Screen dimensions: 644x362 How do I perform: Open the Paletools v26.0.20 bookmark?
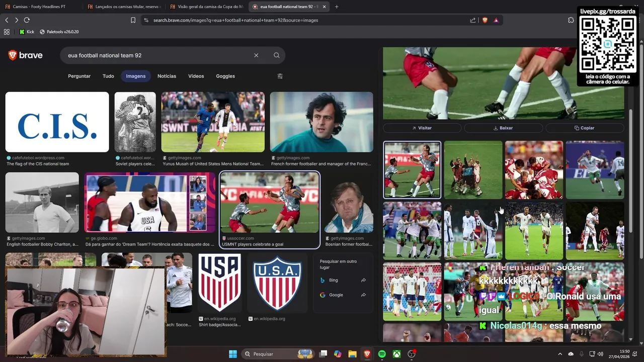(59, 32)
